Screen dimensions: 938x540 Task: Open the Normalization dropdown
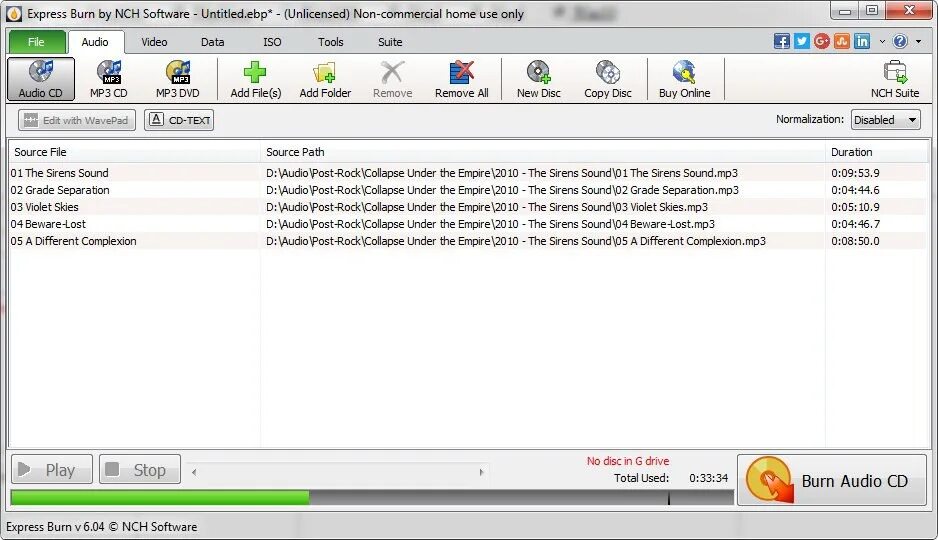[885, 120]
